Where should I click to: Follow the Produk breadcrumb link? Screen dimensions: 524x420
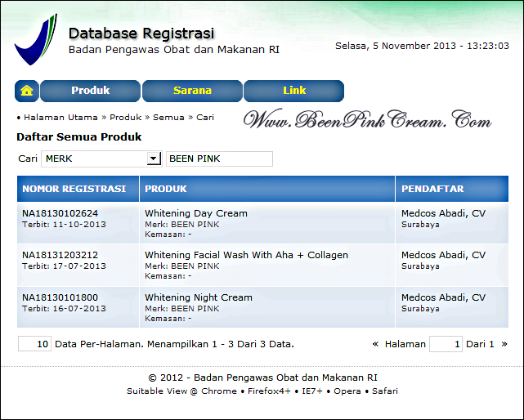126,118
